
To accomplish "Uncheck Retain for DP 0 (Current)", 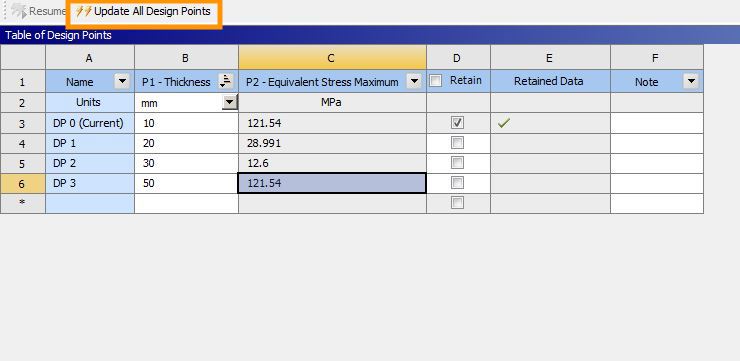I will pyautogui.click(x=457, y=123).
